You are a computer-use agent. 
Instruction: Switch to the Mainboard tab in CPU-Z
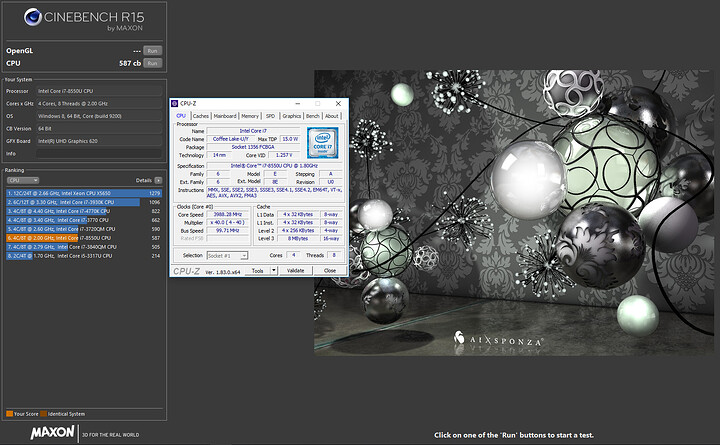pos(225,116)
